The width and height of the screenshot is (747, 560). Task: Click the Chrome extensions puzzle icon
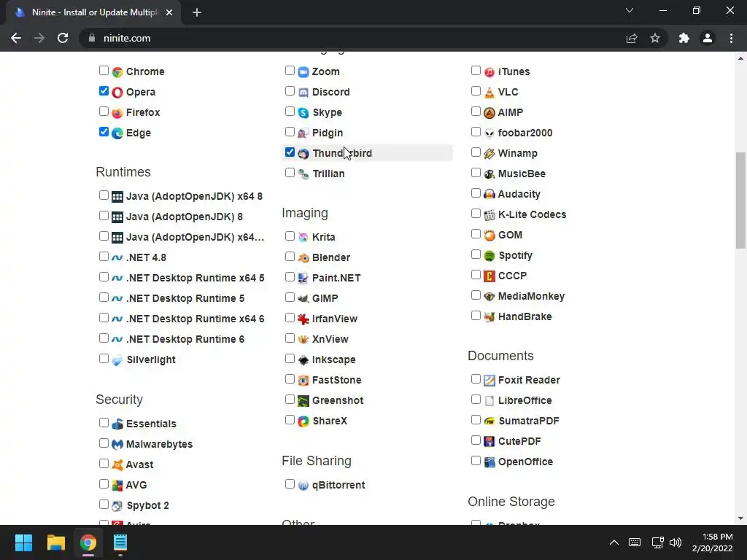click(684, 38)
